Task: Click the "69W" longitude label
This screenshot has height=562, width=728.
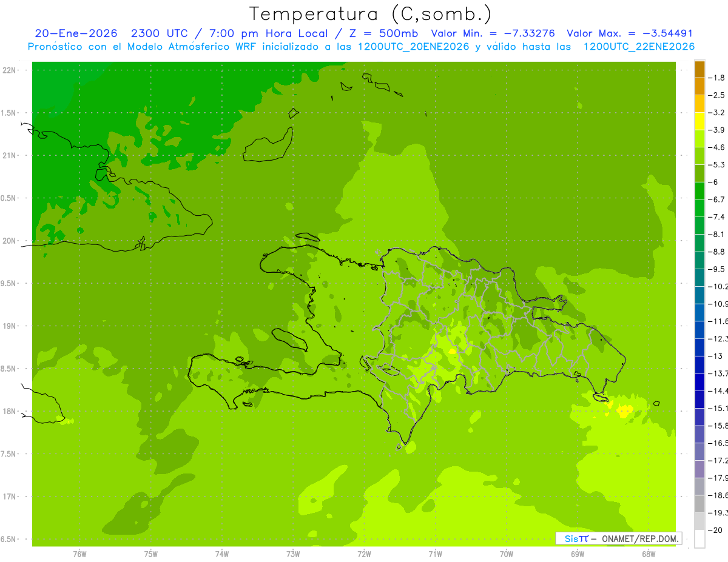Action: 578,554
